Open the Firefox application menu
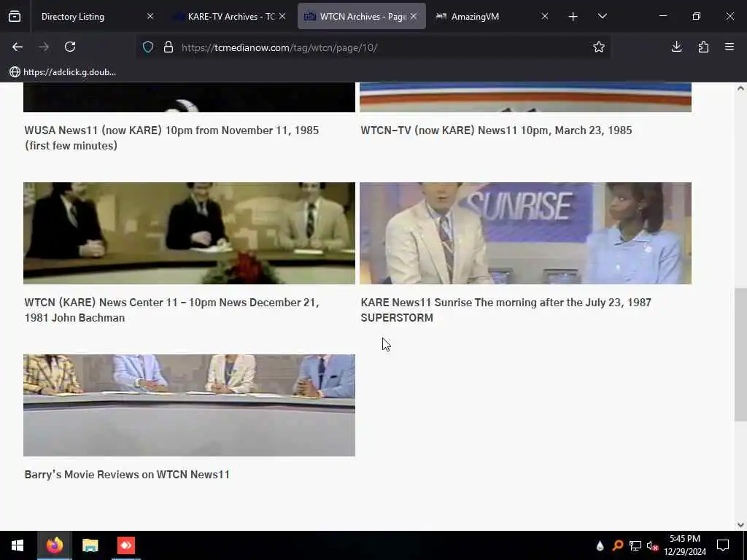747x560 pixels. [x=729, y=47]
